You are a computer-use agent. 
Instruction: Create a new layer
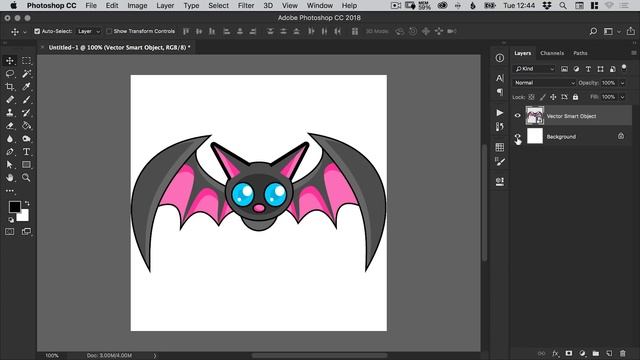[x=609, y=353]
